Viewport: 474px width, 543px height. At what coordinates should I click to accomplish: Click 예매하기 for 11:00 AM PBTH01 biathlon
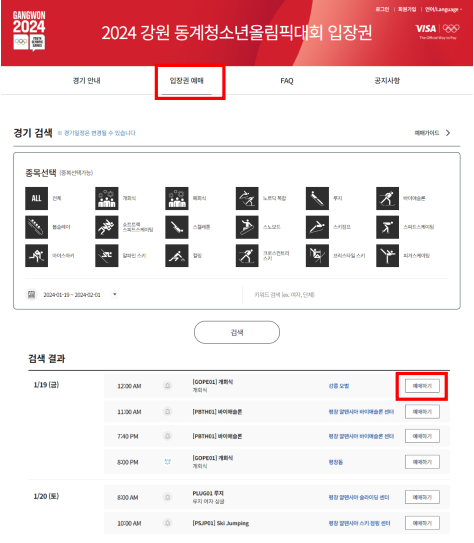point(422,412)
